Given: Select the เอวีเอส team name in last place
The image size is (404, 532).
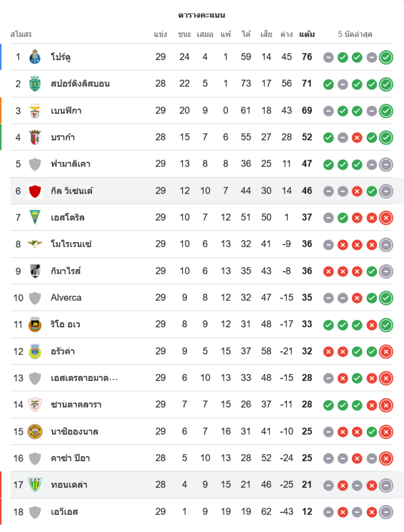Looking at the screenshot, I should [x=64, y=512].
